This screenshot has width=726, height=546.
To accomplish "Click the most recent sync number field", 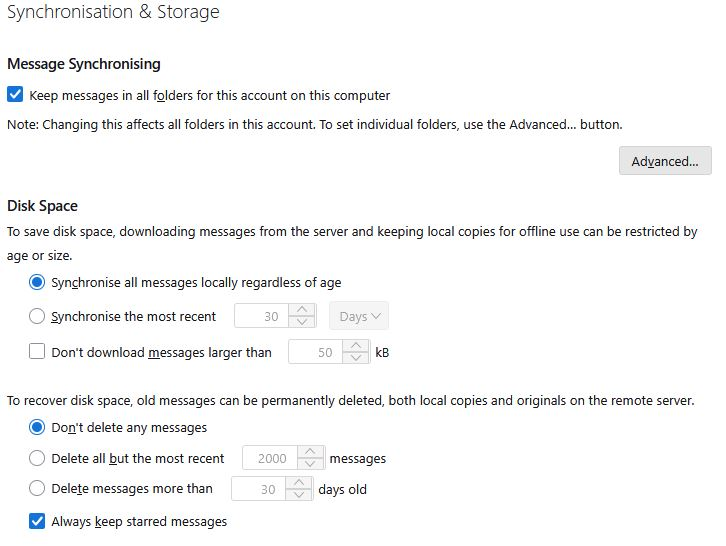I will tap(261, 317).
